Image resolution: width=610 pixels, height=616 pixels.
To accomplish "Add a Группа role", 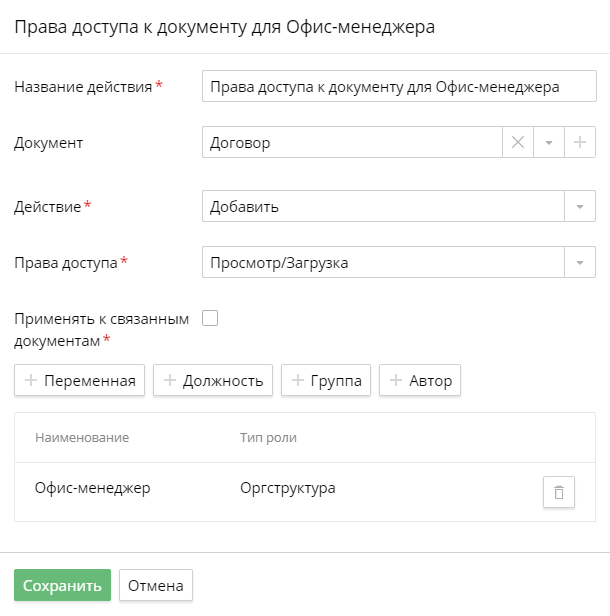I will point(326,380).
